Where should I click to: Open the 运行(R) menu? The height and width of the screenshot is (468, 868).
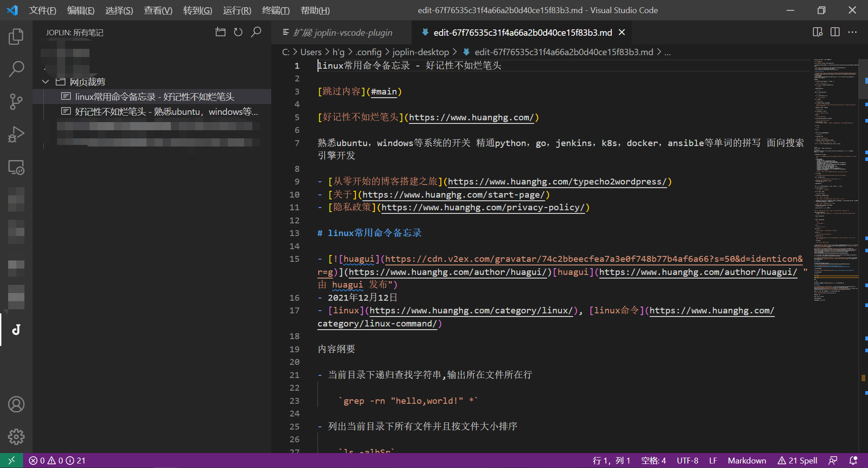[x=237, y=10]
